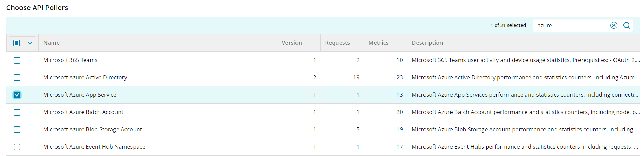Click the Azure Active Directory description text
Viewport: 644px width, 156px height.
click(x=526, y=77)
